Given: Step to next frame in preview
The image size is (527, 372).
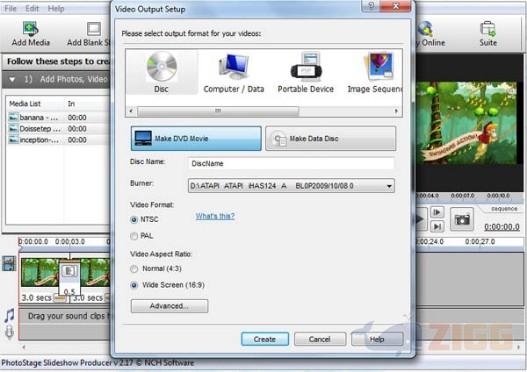Looking at the screenshot, I should tap(437, 212).
